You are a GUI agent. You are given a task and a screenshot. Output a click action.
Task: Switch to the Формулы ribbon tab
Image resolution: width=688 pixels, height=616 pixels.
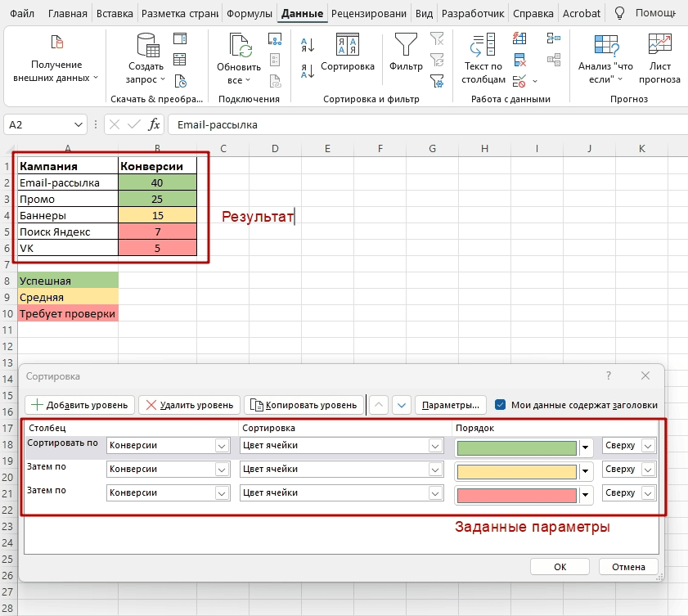coord(250,14)
